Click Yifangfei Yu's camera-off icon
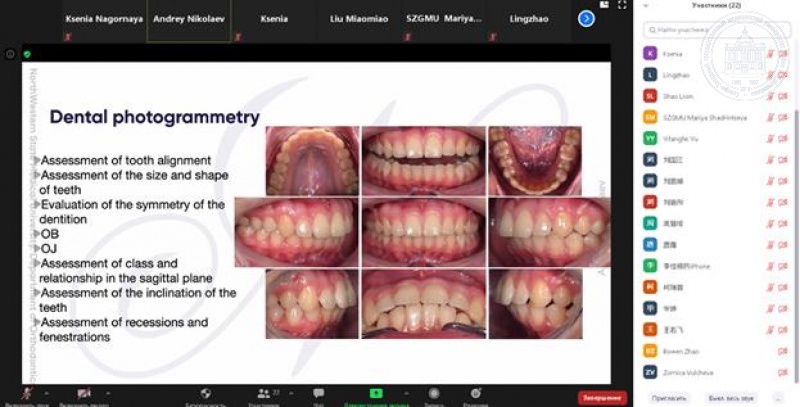The height and width of the screenshot is (407, 800). [783, 139]
